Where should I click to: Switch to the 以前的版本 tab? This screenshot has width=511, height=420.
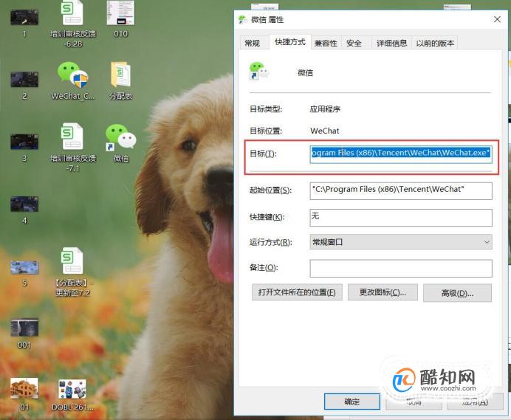coord(435,43)
